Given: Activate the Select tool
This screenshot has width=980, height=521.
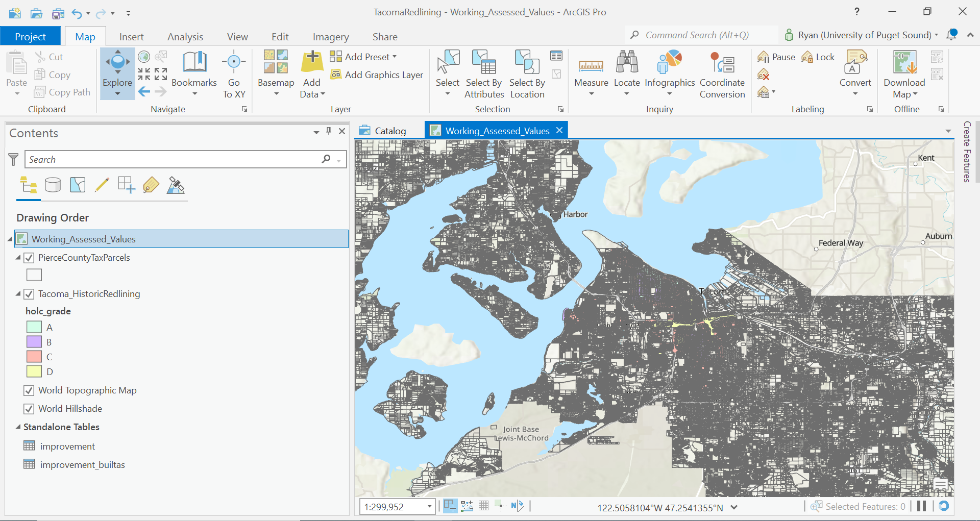Looking at the screenshot, I should coord(448,73).
